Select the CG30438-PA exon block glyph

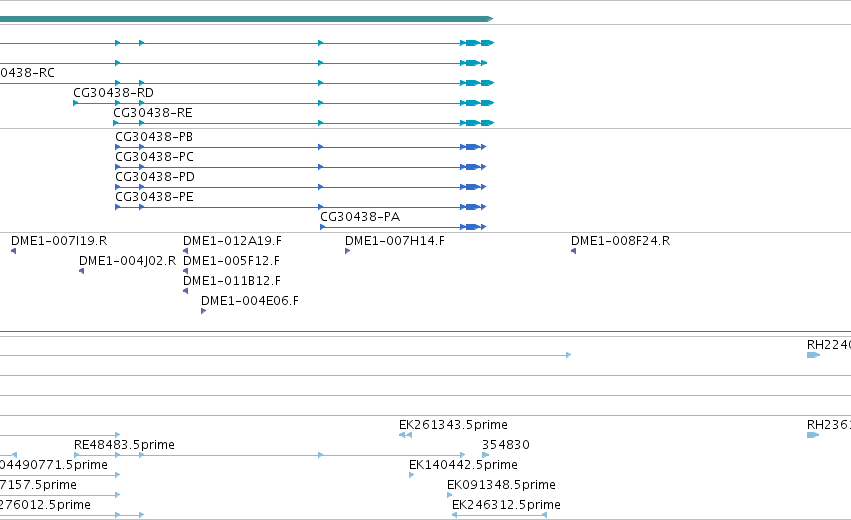click(x=472, y=227)
